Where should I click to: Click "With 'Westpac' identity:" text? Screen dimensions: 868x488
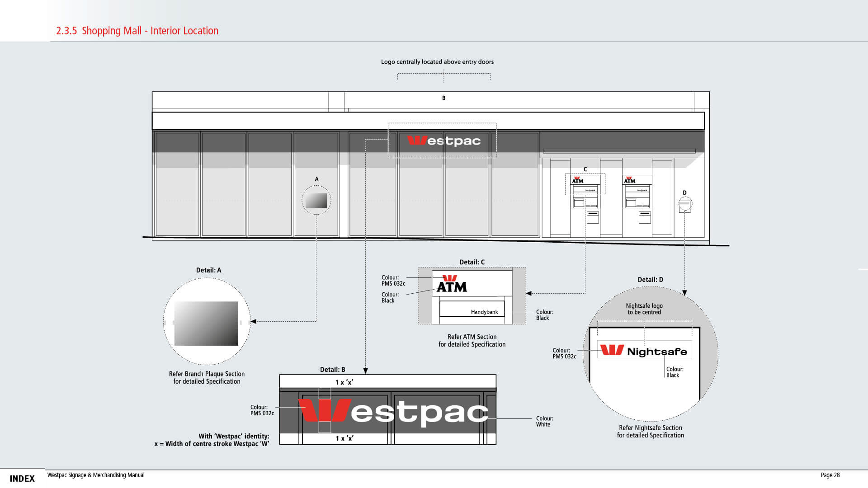(234, 436)
